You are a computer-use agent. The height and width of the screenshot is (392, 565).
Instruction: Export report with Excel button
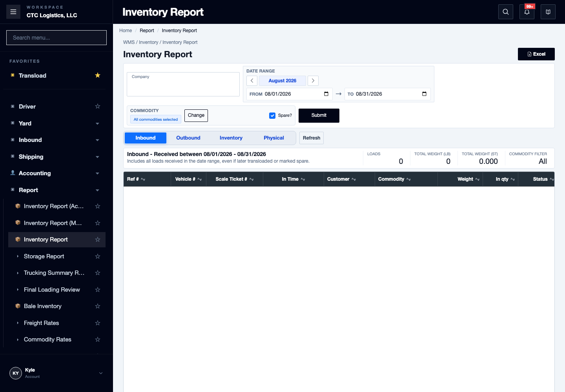click(x=536, y=54)
